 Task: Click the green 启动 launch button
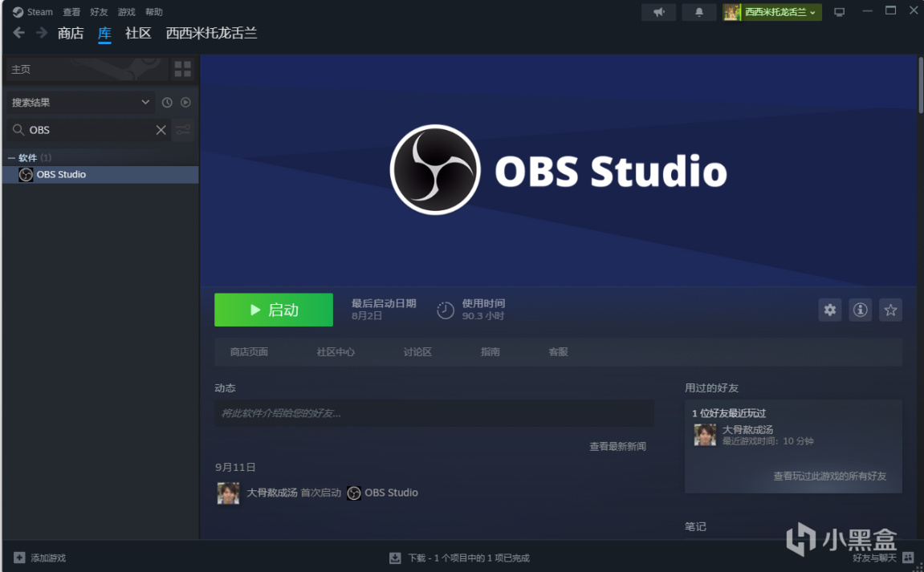coord(274,310)
